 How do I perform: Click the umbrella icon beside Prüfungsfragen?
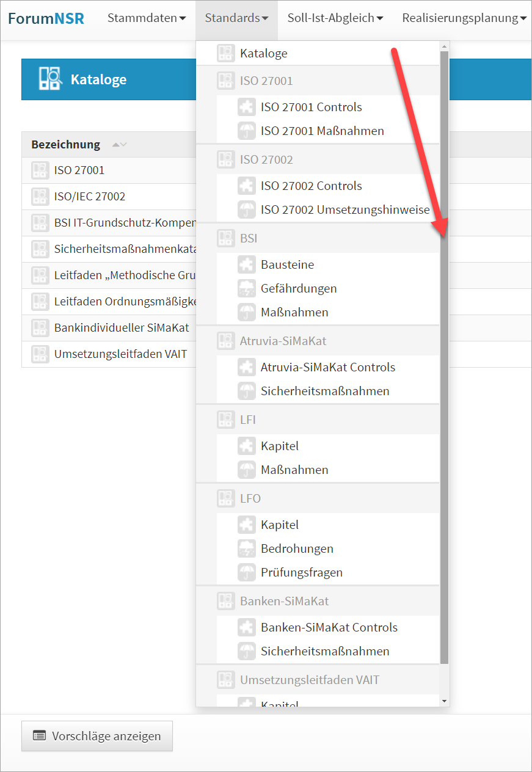pos(246,572)
